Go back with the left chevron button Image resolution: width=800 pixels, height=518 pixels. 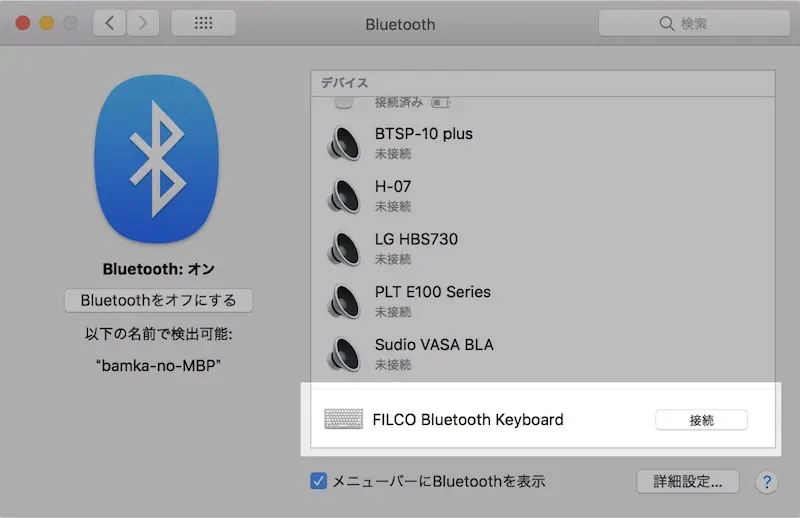pos(109,23)
